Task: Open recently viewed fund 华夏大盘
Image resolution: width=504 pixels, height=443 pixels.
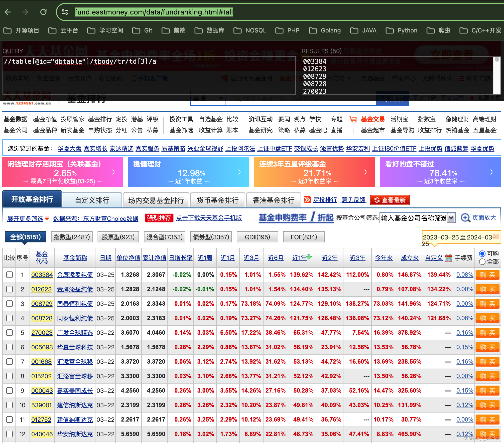Action: point(69,149)
